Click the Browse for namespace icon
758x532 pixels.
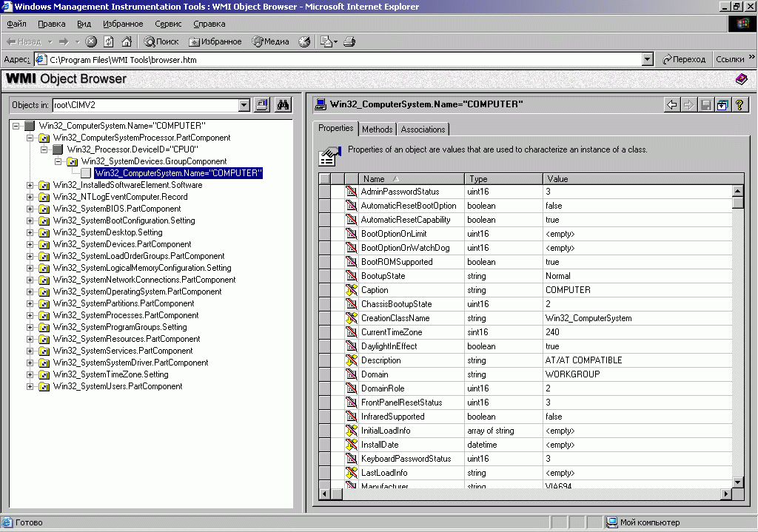(x=261, y=105)
